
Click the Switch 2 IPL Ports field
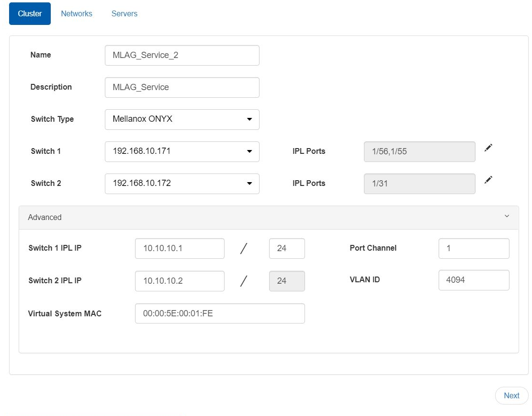tap(419, 184)
